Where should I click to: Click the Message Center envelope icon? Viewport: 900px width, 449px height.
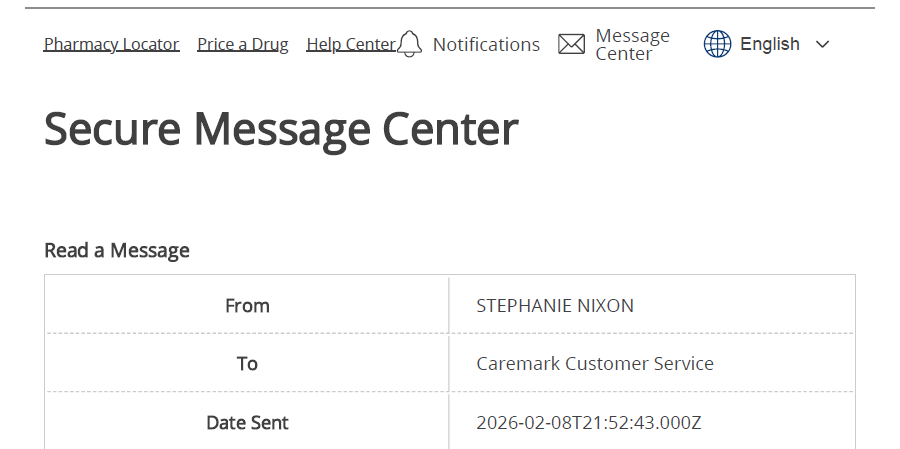(571, 44)
